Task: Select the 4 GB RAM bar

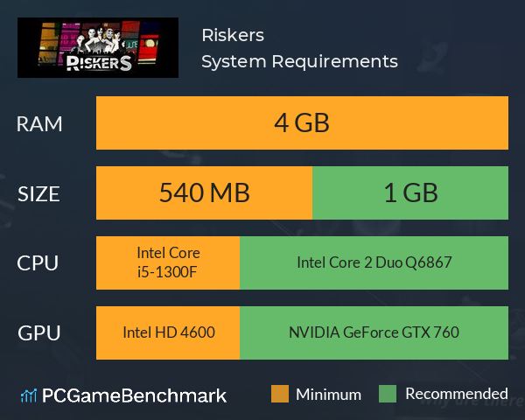Action: point(302,122)
